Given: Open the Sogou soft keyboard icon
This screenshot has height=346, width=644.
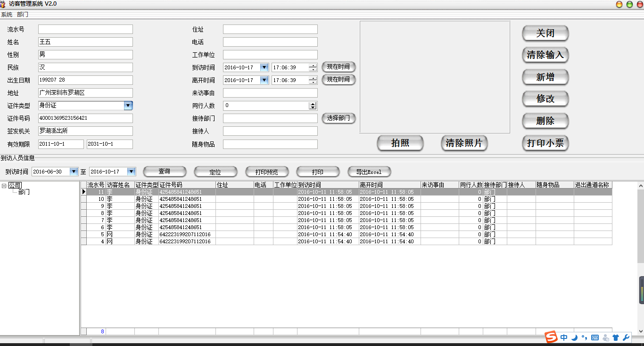Looking at the screenshot, I should [594, 338].
